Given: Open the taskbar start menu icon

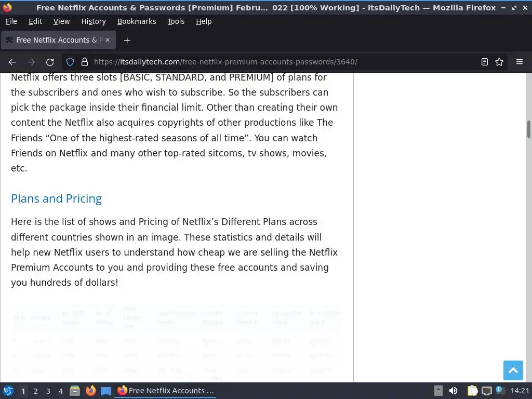Looking at the screenshot, I should click(x=8, y=391).
